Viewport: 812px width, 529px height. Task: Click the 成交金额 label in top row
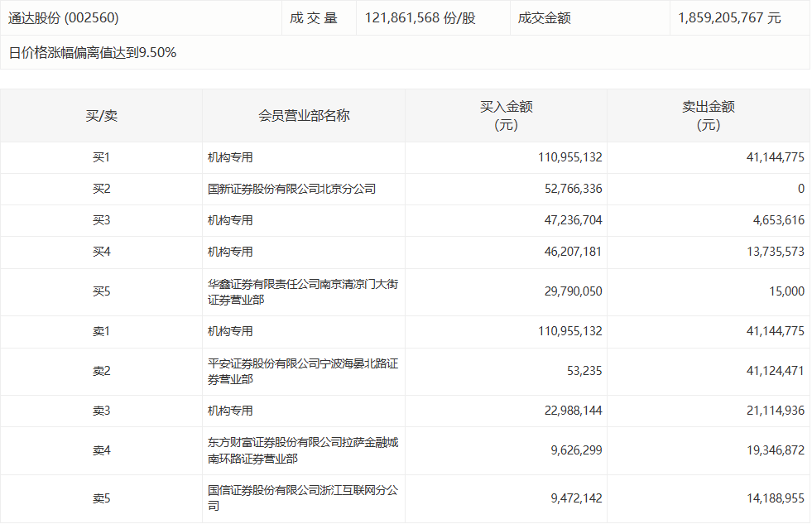click(544, 17)
